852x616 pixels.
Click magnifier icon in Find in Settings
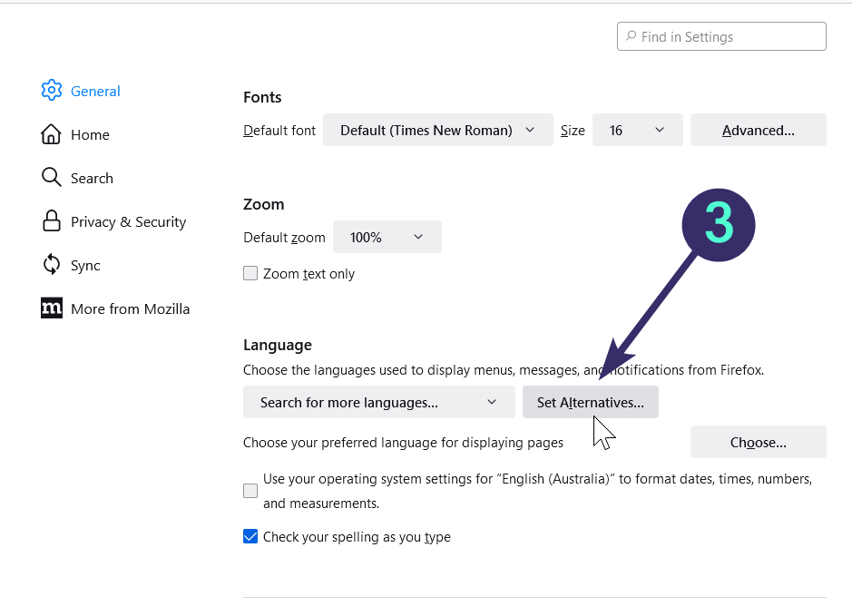(631, 37)
